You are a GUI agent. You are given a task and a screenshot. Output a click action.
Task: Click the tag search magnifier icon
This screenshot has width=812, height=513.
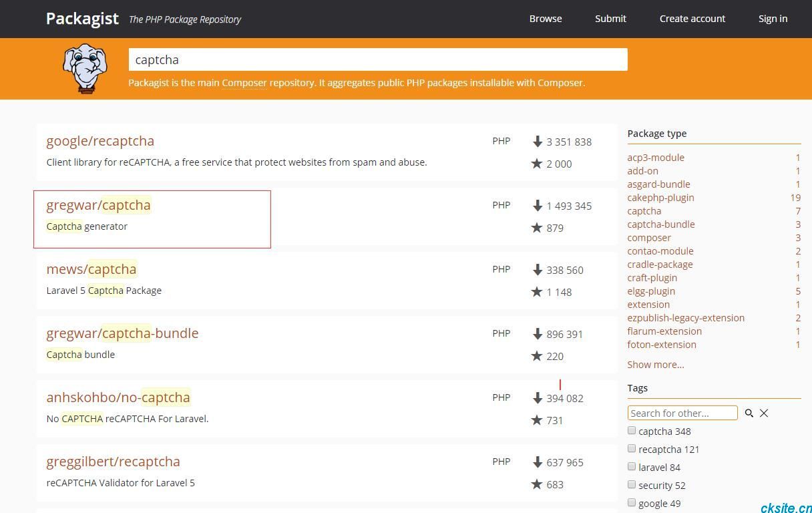749,413
